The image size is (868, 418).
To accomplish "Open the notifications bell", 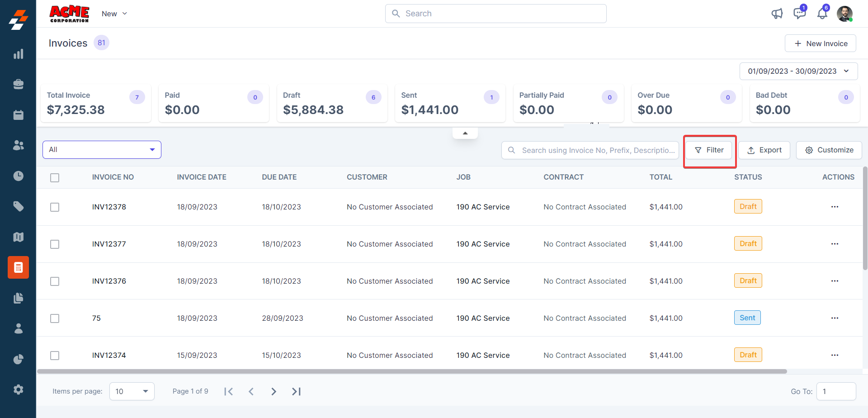I will click(822, 14).
